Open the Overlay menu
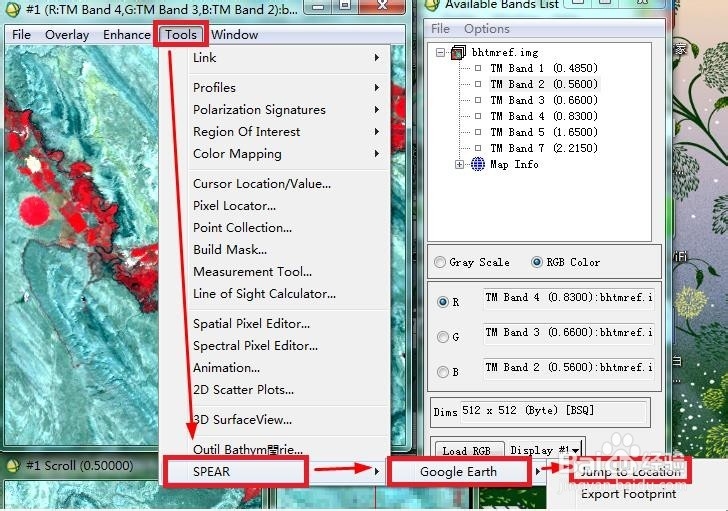This screenshot has height=511, width=728. pyautogui.click(x=67, y=35)
